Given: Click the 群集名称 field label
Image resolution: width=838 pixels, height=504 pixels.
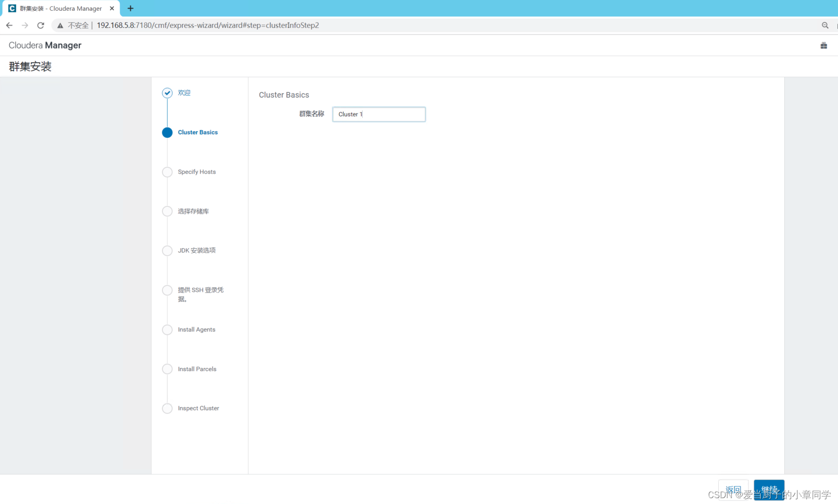Looking at the screenshot, I should 311,114.
